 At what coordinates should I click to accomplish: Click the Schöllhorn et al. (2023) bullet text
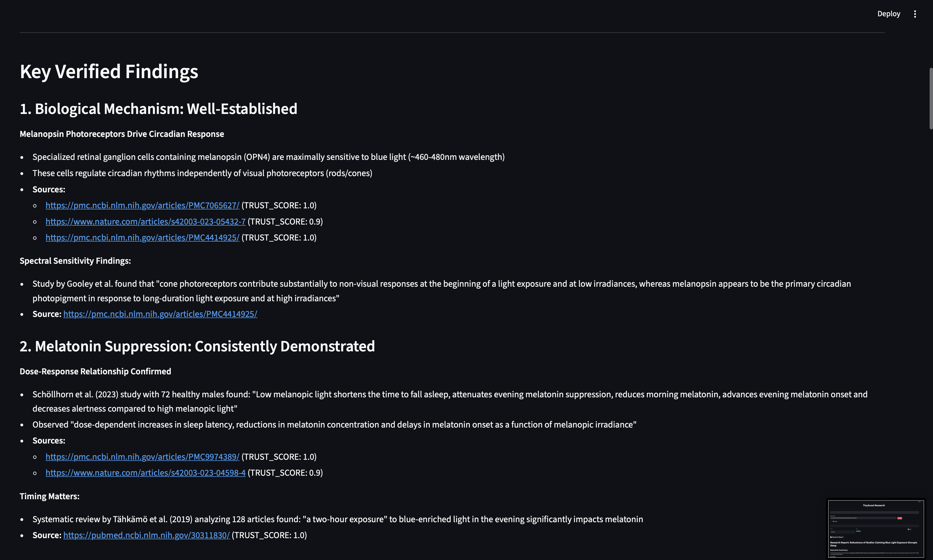[x=449, y=394]
